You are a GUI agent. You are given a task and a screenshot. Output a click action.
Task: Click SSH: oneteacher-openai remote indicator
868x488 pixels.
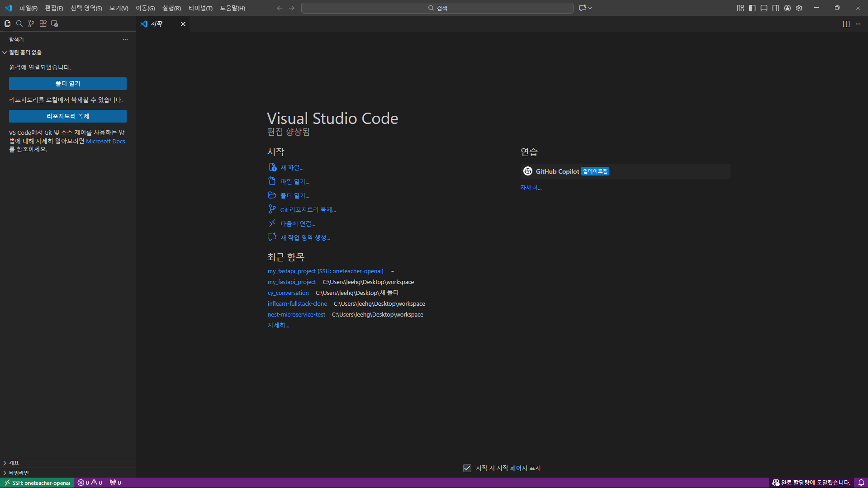pos(37,483)
